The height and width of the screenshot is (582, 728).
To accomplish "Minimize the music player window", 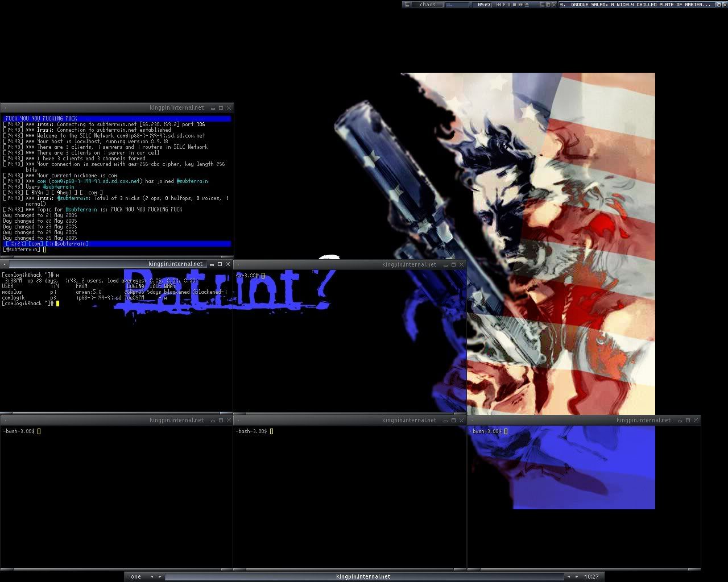I will coord(541,5).
